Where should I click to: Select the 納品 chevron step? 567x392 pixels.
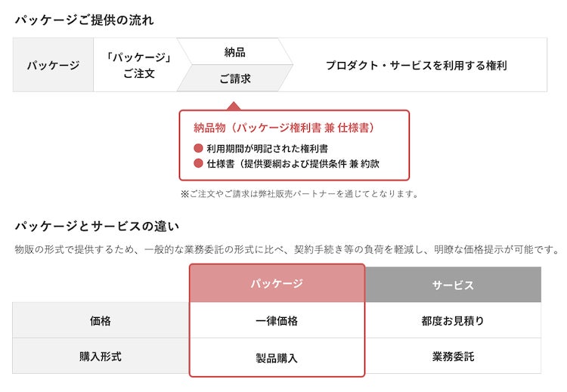235,52
